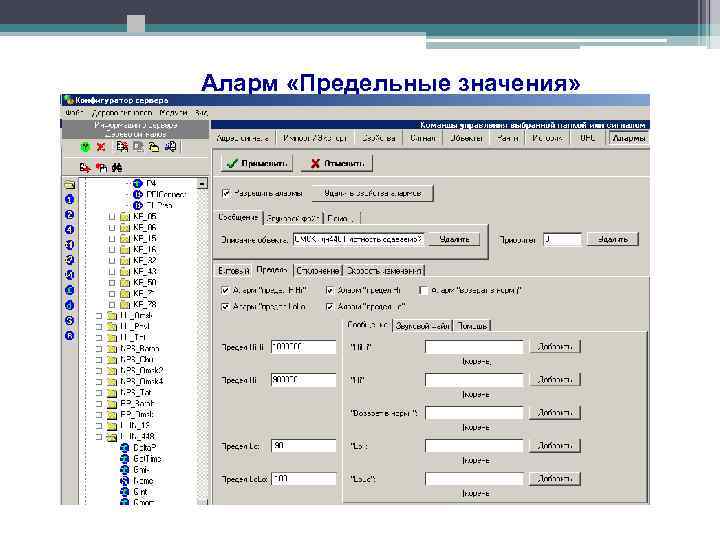
Task: Select the Битовый alarm type tab
Action: tap(234, 271)
